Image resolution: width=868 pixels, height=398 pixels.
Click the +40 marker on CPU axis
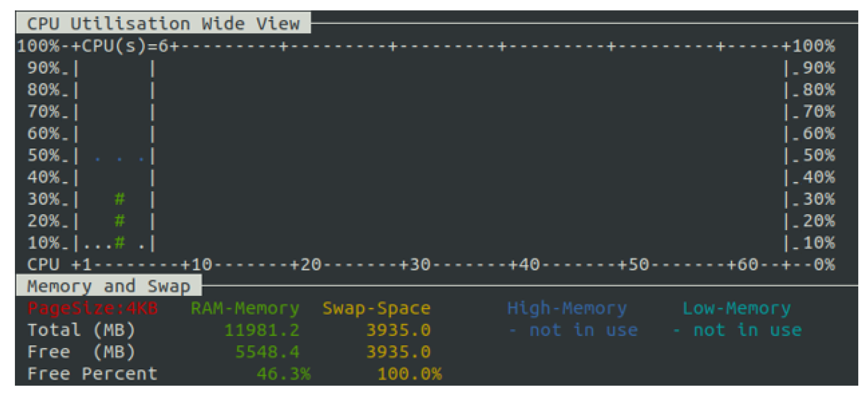coord(524,265)
